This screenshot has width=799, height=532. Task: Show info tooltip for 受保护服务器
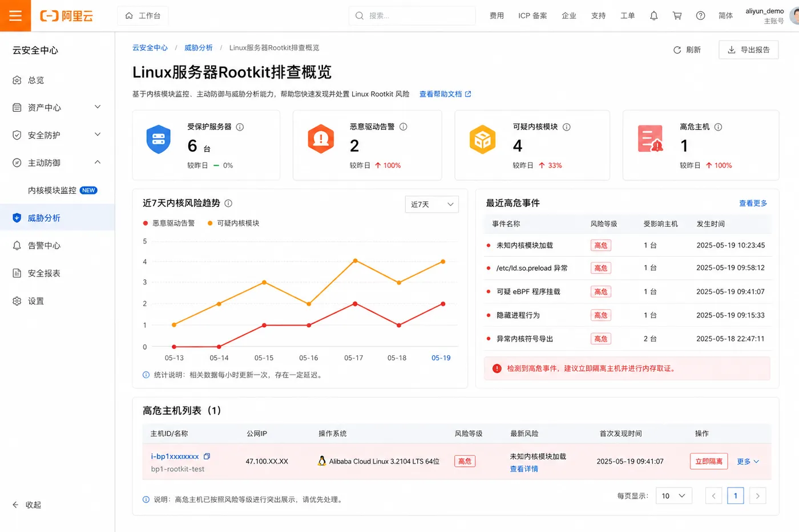click(240, 127)
